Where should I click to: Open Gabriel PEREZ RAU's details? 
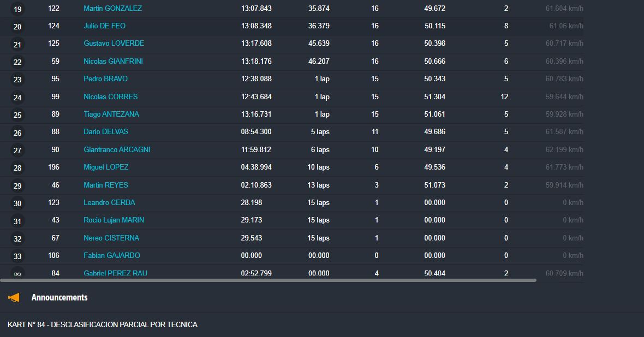click(x=115, y=273)
